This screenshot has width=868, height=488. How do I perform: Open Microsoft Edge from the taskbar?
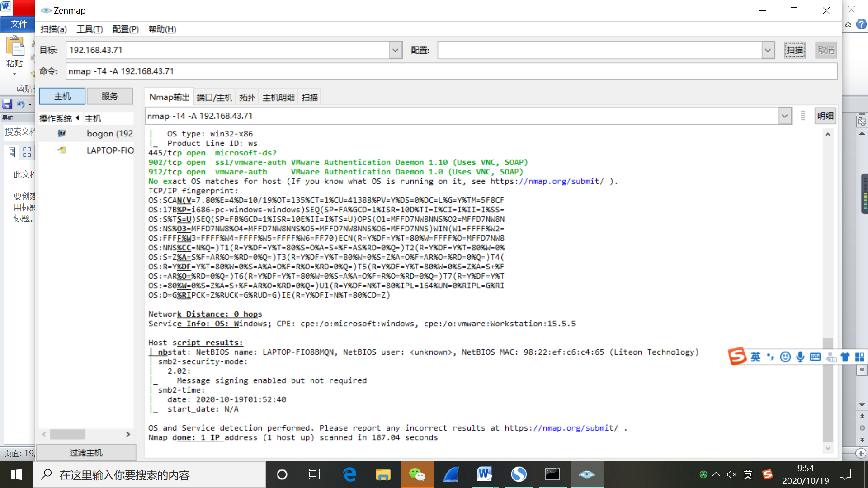(x=349, y=474)
